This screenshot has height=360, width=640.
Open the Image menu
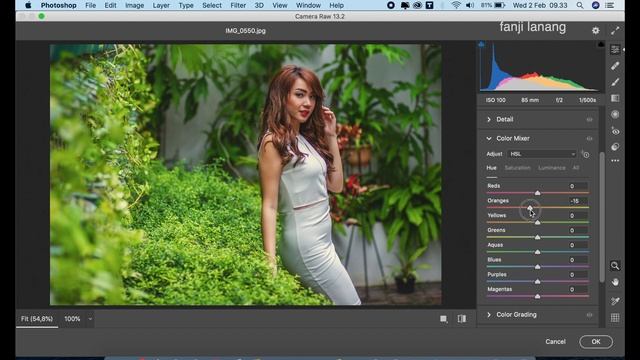point(134,5)
